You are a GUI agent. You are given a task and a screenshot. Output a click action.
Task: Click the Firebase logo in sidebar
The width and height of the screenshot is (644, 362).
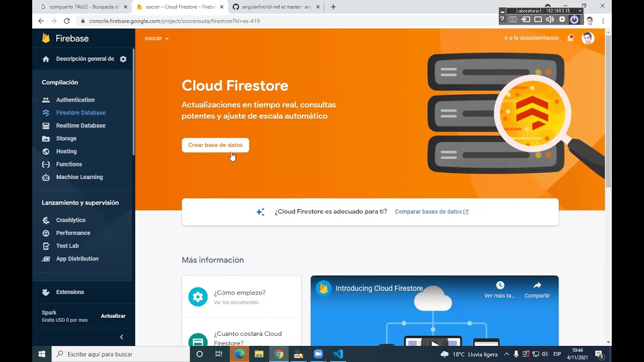pos(65,38)
